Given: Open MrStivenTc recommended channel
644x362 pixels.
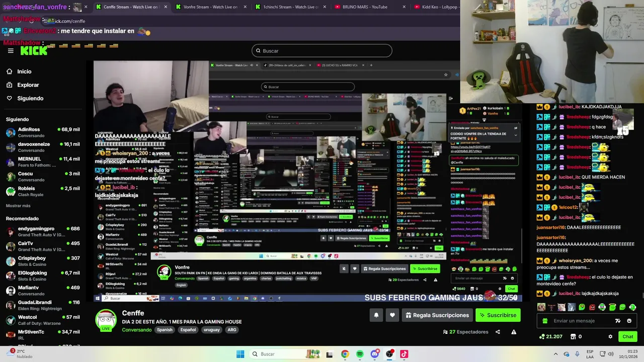Looking at the screenshot, I should pos(43,334).
